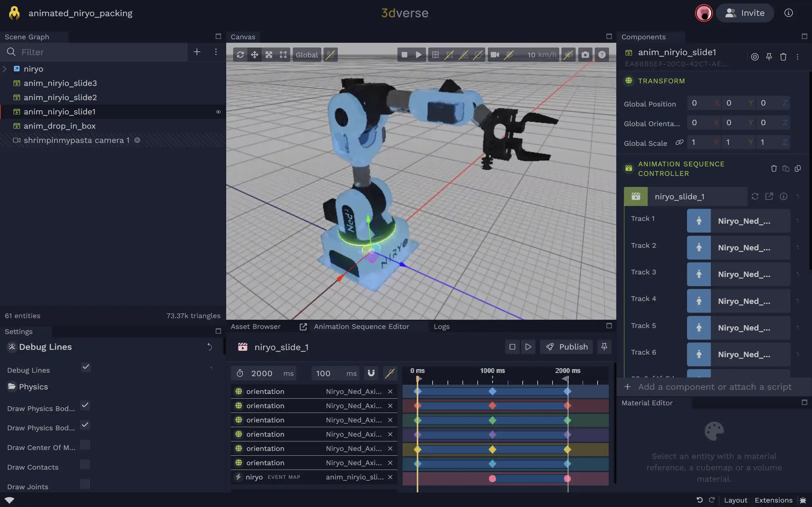Viewport: 812px width, 507px height.
Task: Unlink the Global Scale axes
Action: (x=679, y=142)
